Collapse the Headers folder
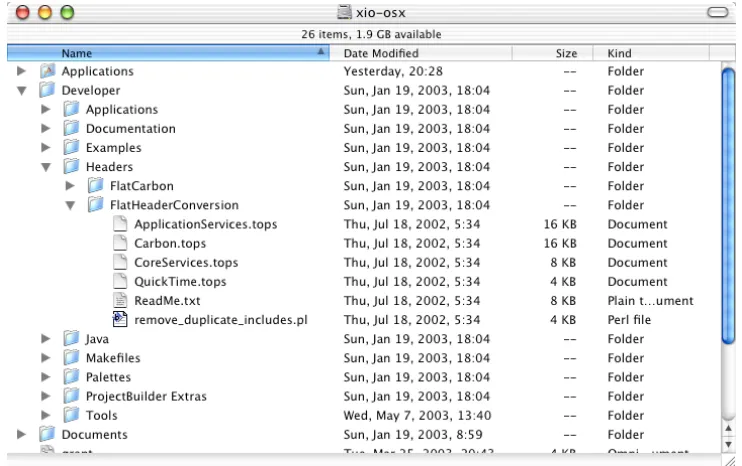Viewport: 742px width, 466px height. (x=45, y=167)
